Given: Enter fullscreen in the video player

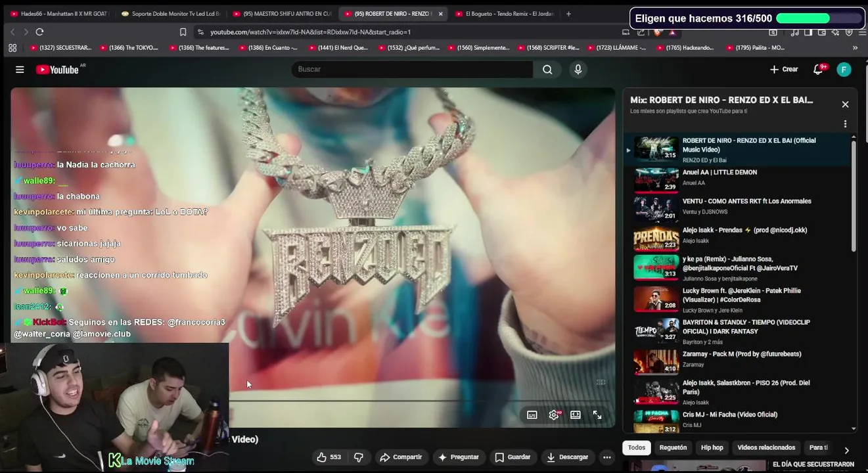Looking at the screenshot, I should [597, 415].
